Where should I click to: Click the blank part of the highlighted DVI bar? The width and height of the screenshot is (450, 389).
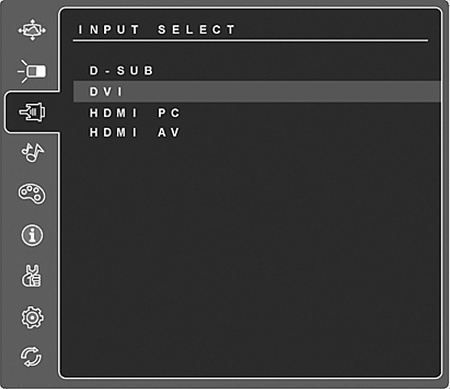[283, 91]
